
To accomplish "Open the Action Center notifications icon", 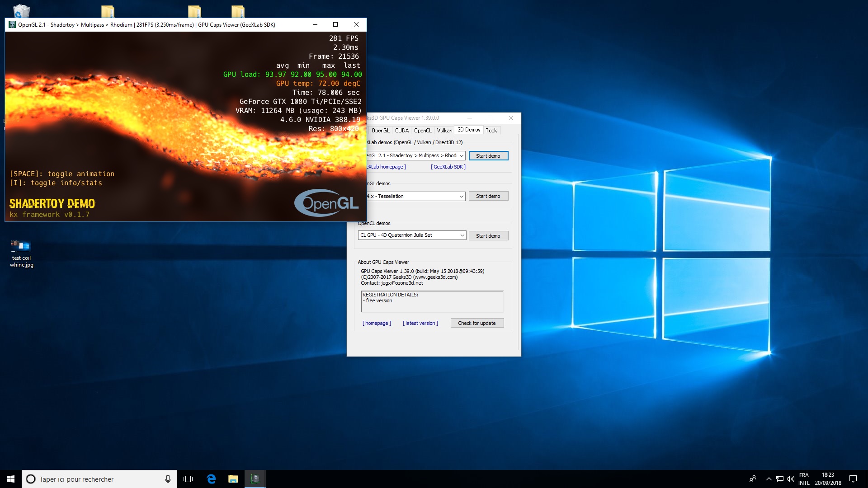I will (x=853, y=479).
